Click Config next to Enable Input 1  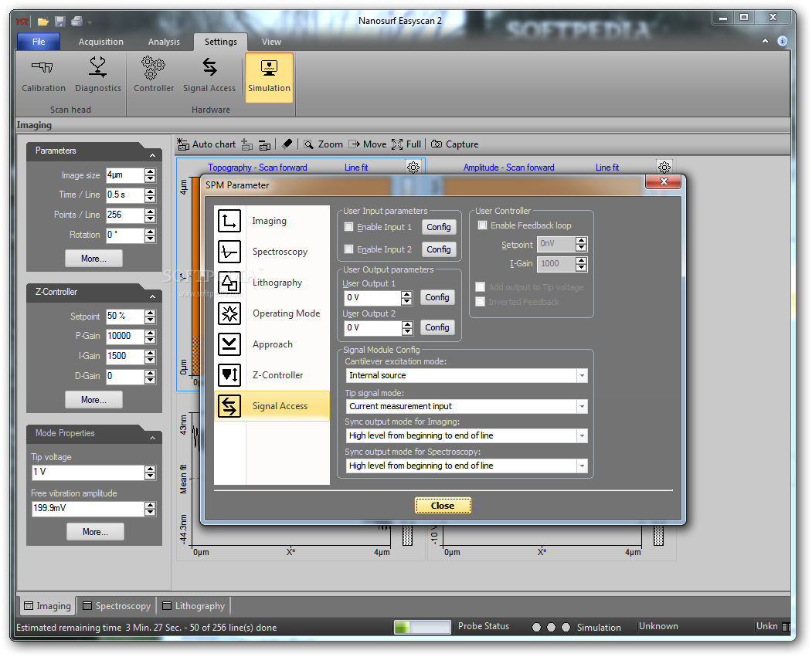[439, 227]
